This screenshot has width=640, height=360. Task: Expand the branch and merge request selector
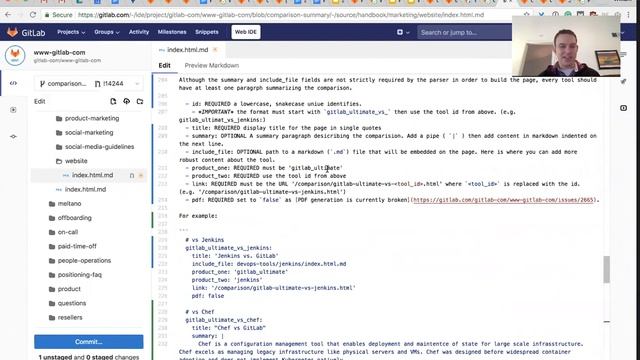[x=89, y=84]
